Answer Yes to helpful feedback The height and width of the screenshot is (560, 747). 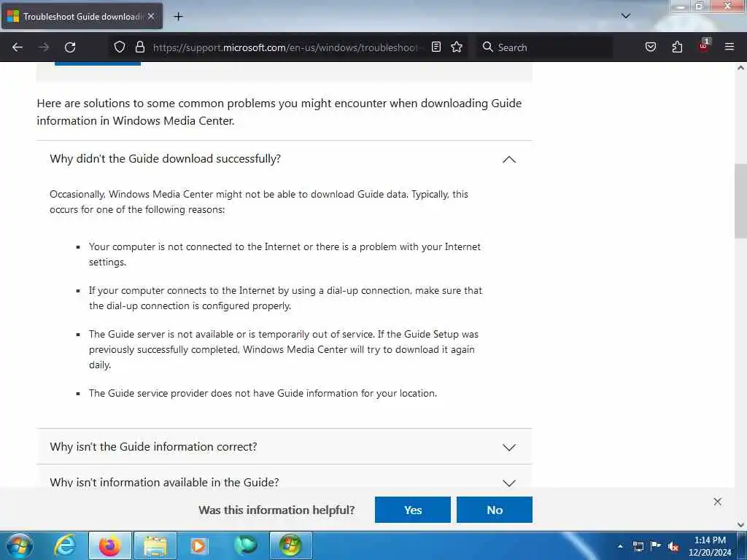413,510
